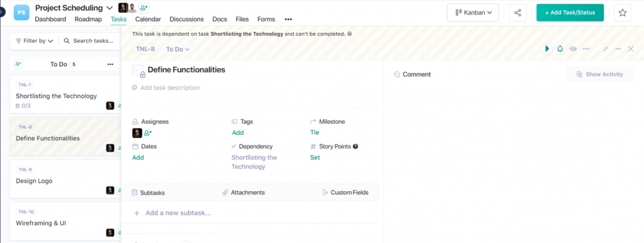Viewport: 644px width, 243px height.
Task: Add assignee icon next to avatar
Action: [x=148, y=133]
